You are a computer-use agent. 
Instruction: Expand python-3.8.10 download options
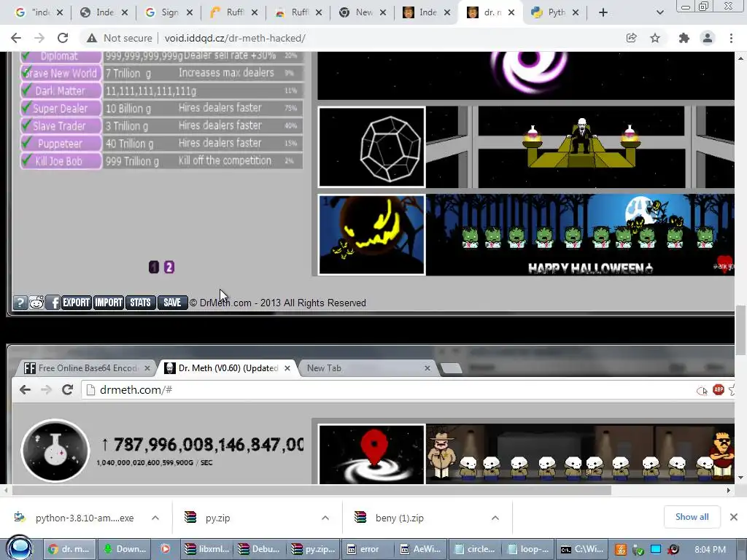click(155, 518)
